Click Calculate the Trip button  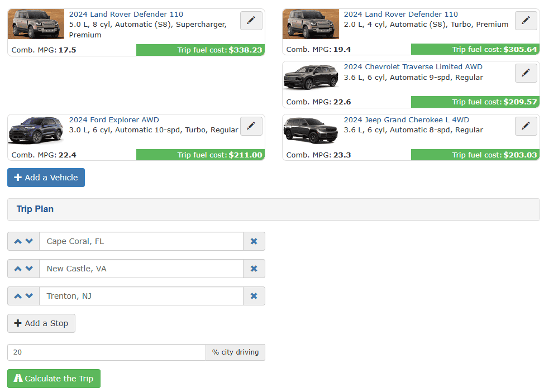point(54,379)
